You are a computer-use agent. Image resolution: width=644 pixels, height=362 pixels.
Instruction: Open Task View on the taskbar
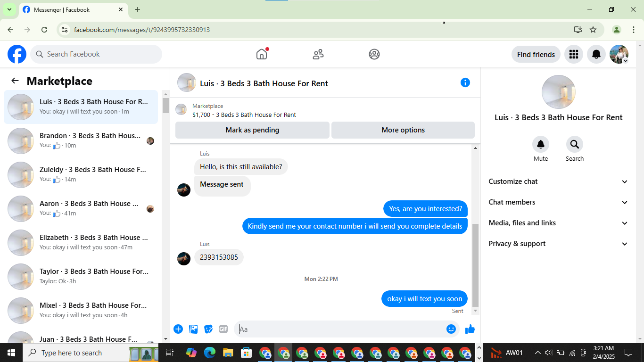pyautogui.click(x=170, y=353)
